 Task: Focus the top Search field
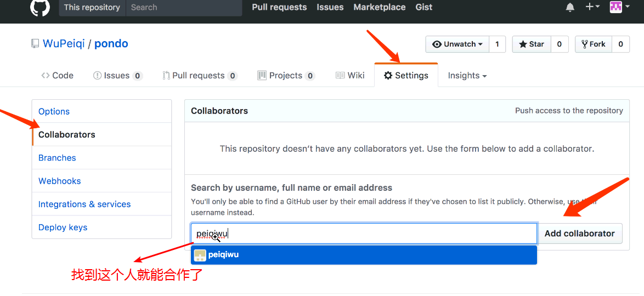click(x=184, y=7)
